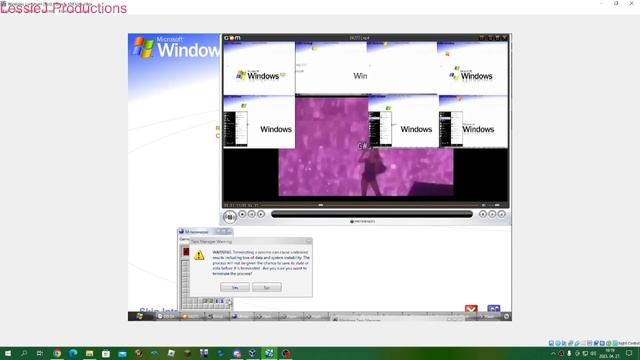
Task: Open the host Windows Start menu
Action: [8, 353]
